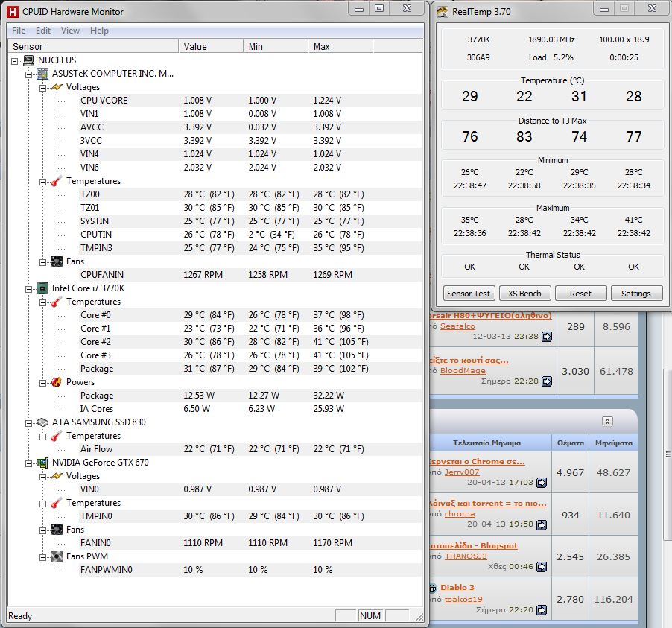Collapse the Voltages group under ASUSTeK
The width and height of the screenshot is (672, 628).
43,88
